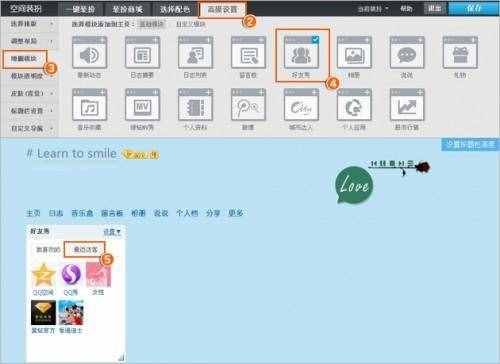Open the 当前装扮 dropdown in top bar
500x364 pixels.
(x=373, y=9)
